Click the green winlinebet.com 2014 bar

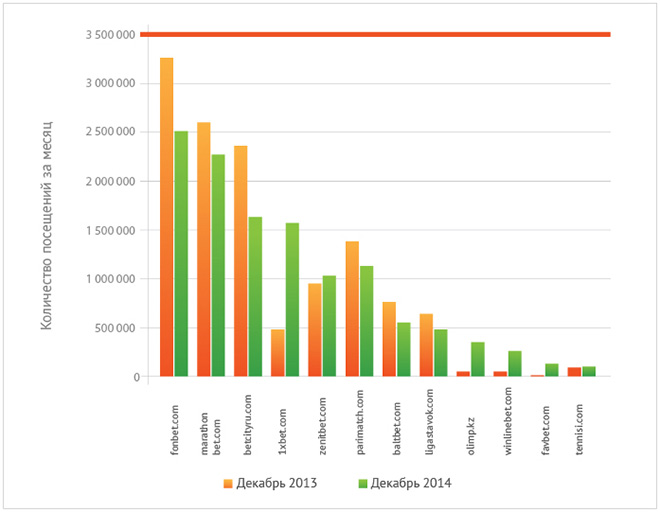515,363
